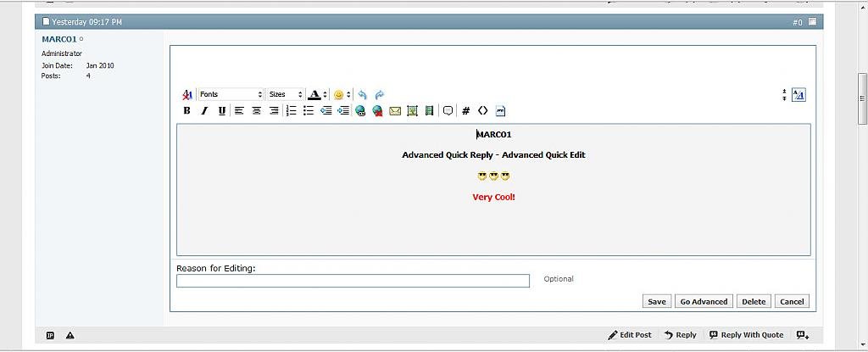This screenshot has width=868, height=352.
Task: Click the Reason for Editing input field
Action: coord(353,281)
